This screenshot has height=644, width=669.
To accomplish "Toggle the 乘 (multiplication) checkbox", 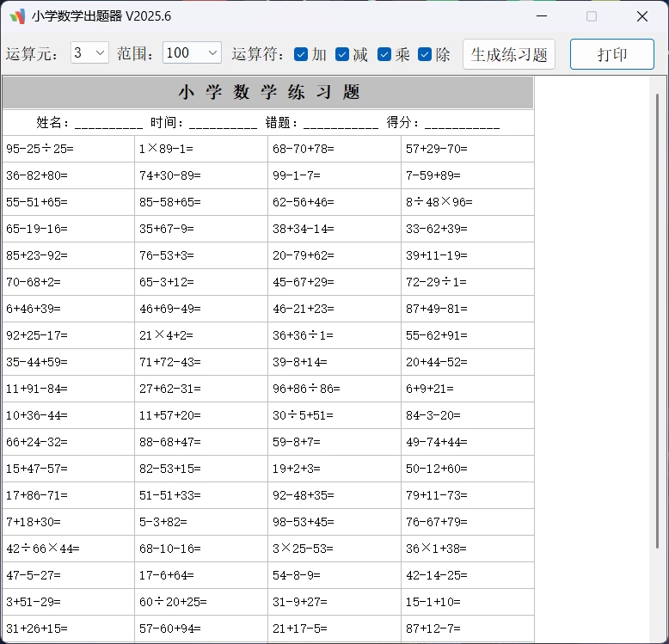I will tap(384, 54).
